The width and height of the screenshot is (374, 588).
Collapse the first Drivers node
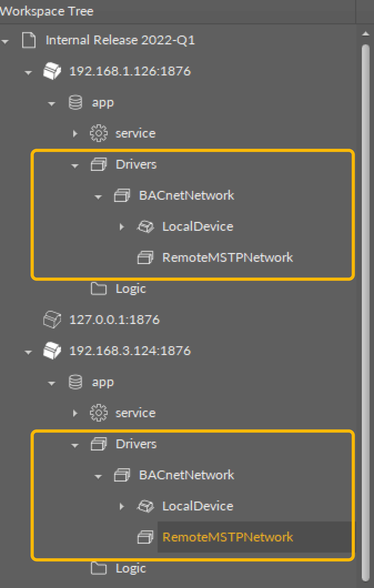click(x=75, y=166)
